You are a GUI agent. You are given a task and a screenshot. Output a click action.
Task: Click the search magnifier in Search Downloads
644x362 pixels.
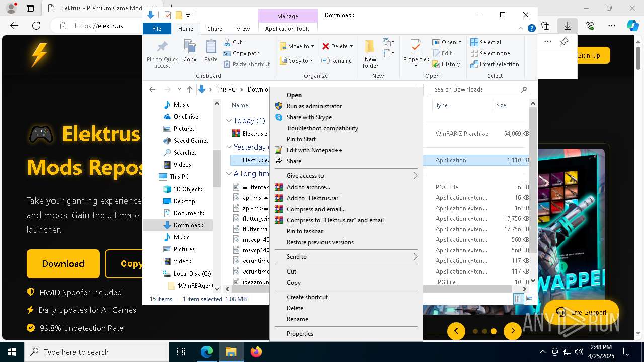click(x=524, y=89)
